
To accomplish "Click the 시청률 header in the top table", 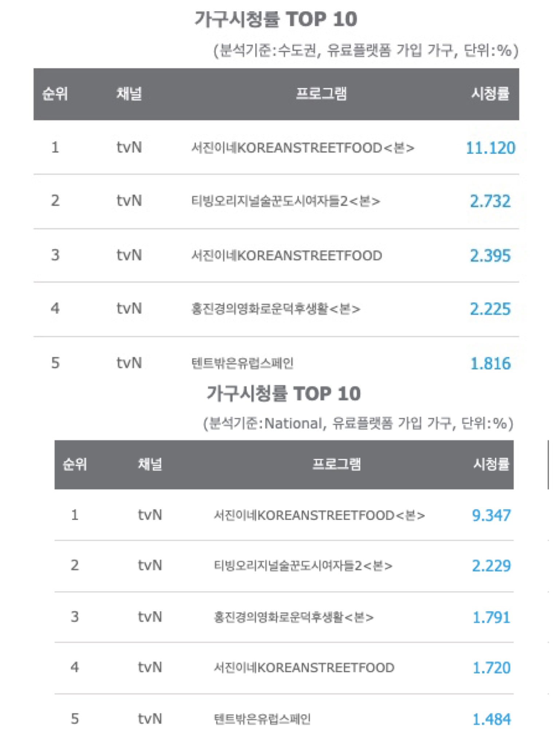I will tap(490, 94).
